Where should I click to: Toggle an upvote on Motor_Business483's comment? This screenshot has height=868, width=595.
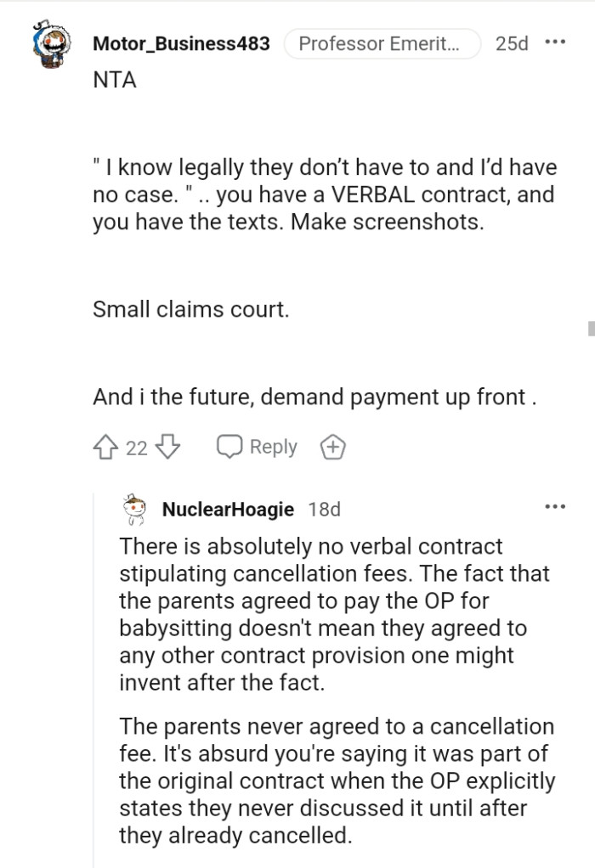[104, 446]
